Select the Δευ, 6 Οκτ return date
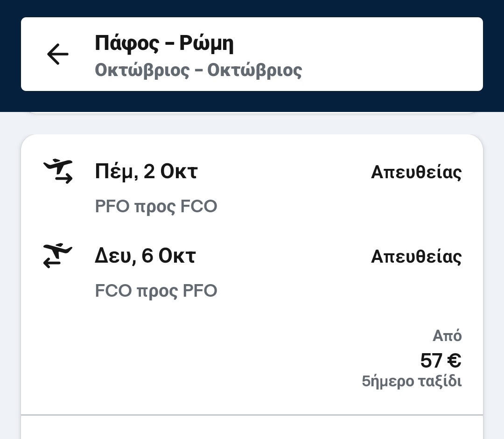The image size is (504, 439). point(145,256)
